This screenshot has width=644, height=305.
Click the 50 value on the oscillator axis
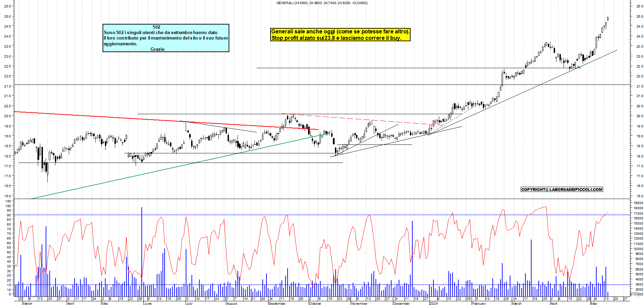(9, 253)
